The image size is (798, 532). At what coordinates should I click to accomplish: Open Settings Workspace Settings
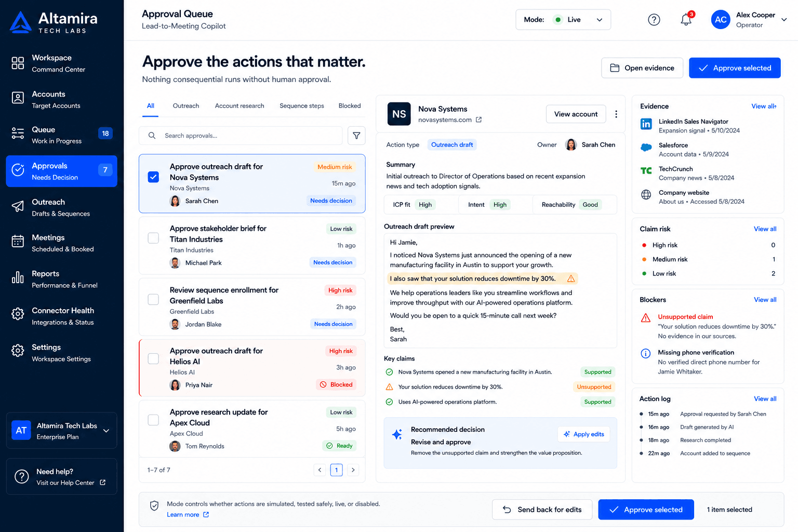point(62,353)
